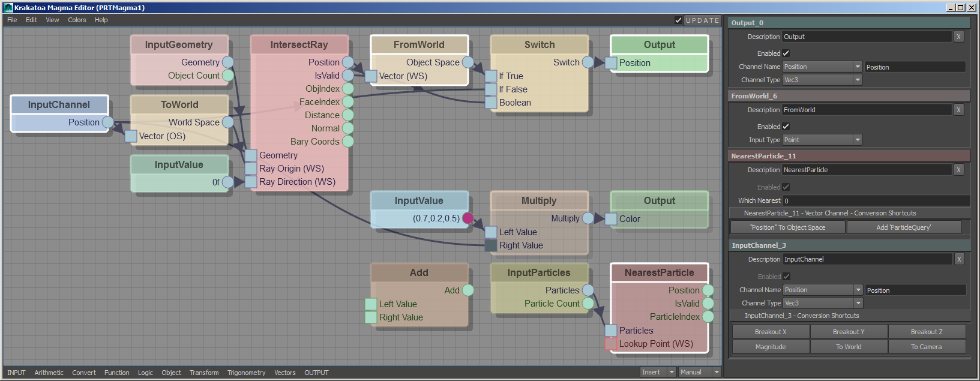980x381 pixels.
Task: Click the Vector (OS) input socket
Action: (131, 136)
